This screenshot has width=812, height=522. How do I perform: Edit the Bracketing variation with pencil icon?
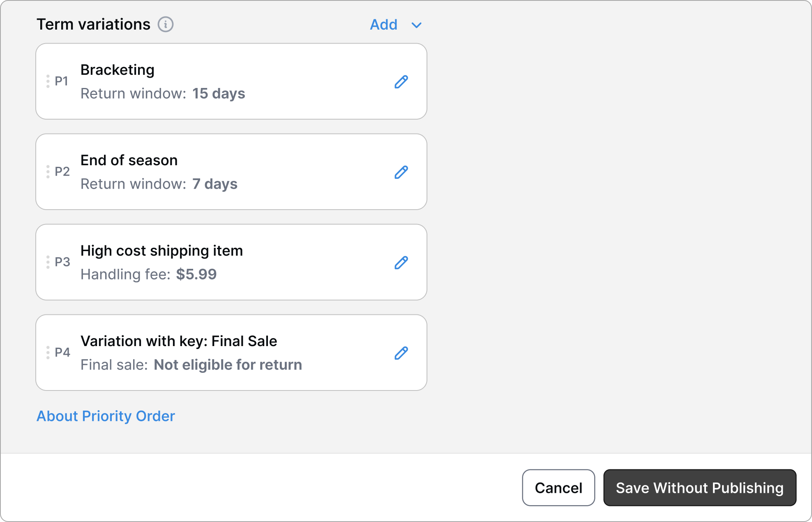(401, 82)
